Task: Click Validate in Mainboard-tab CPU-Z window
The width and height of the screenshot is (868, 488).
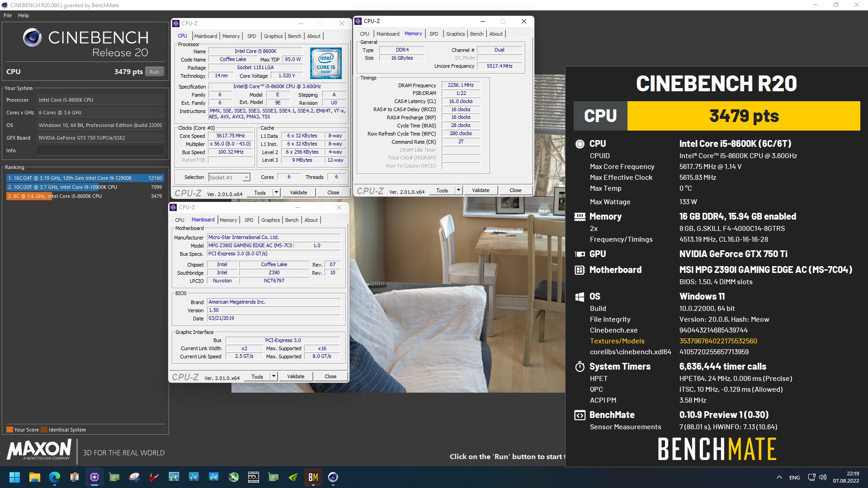Action: click(296, 376)
